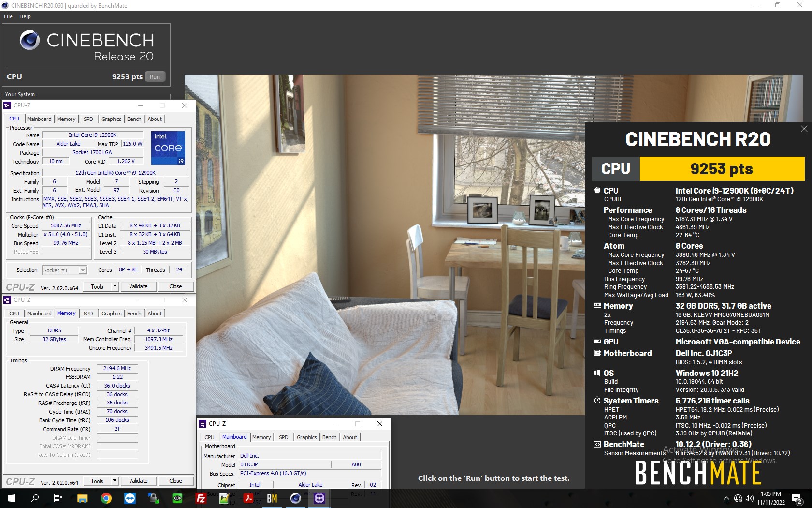
Task: Click the Code Name value 'Alder Lake'
Action: 68,144
